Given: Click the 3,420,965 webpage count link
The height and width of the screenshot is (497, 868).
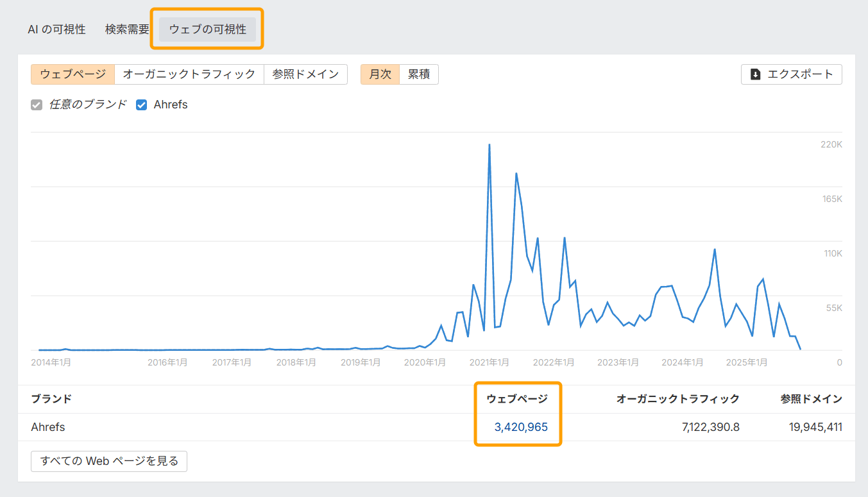Looking at the screenshot, I should (518, 426).
